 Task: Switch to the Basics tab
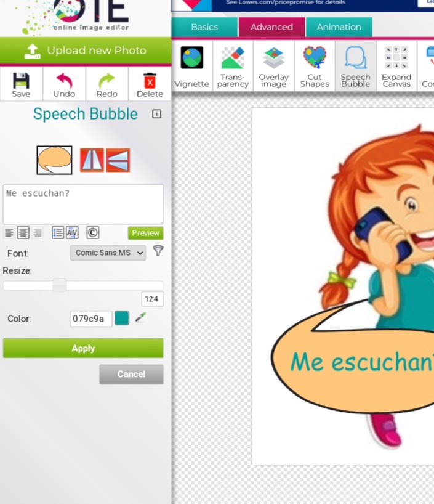click(x=204, y=27)
